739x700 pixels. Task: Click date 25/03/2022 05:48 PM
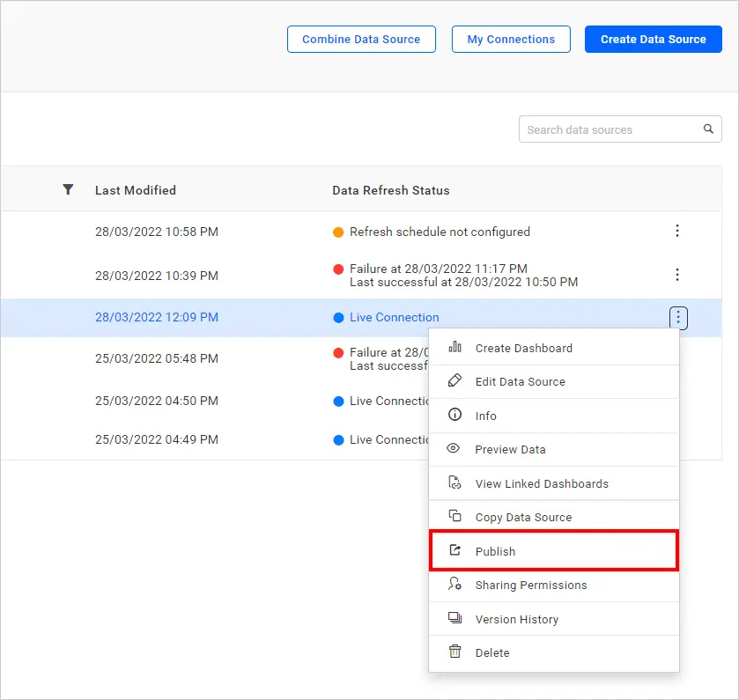[x=157, y=358]
